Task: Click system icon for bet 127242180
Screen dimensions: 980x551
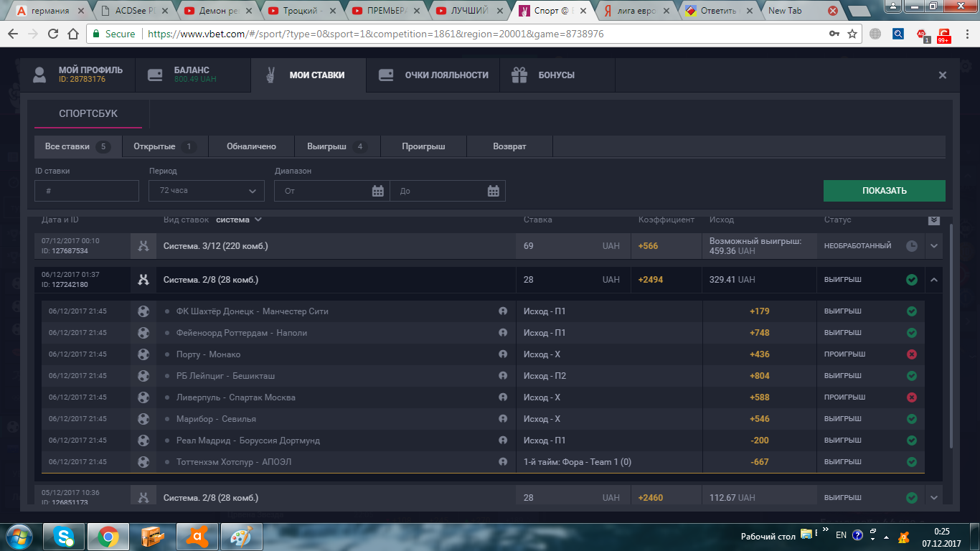Action: [143, 280]
